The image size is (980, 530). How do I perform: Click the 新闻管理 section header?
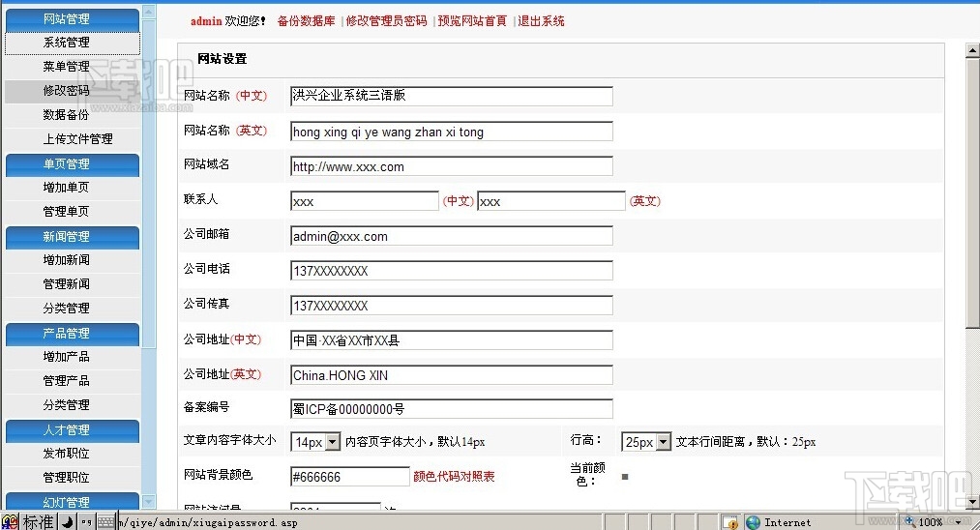tap(73, 237)
